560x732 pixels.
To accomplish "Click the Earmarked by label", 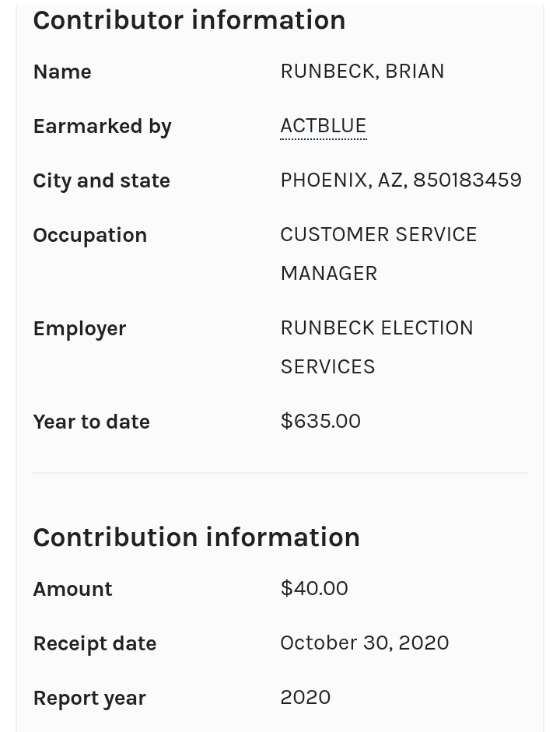I will coord(102,127).
